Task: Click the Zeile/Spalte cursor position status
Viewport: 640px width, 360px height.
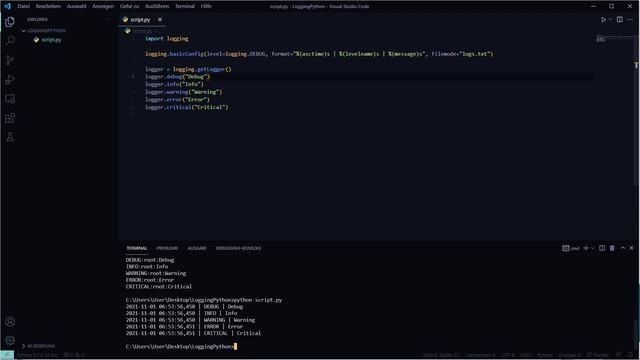Action: click(441, 355)
